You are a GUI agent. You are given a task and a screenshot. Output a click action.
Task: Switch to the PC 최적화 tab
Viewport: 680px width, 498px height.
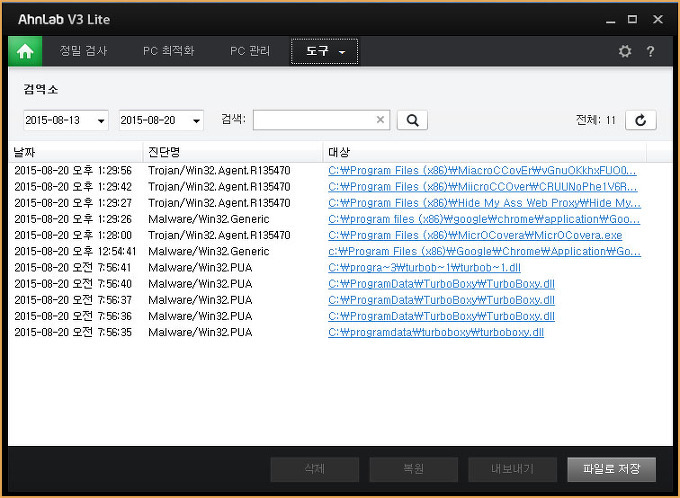(169, 51)
